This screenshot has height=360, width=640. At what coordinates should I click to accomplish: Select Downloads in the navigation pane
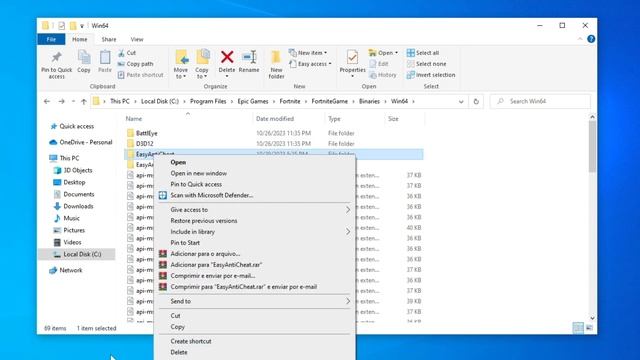(x=78, y=206)
